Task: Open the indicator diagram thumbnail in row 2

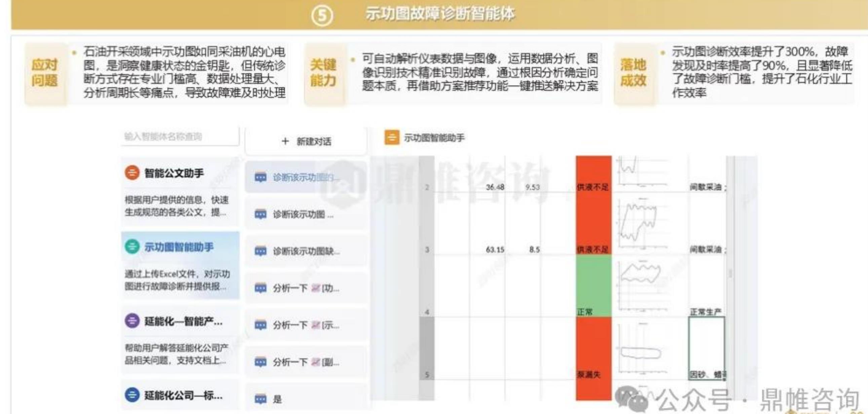Action: (x=642, y=171)
